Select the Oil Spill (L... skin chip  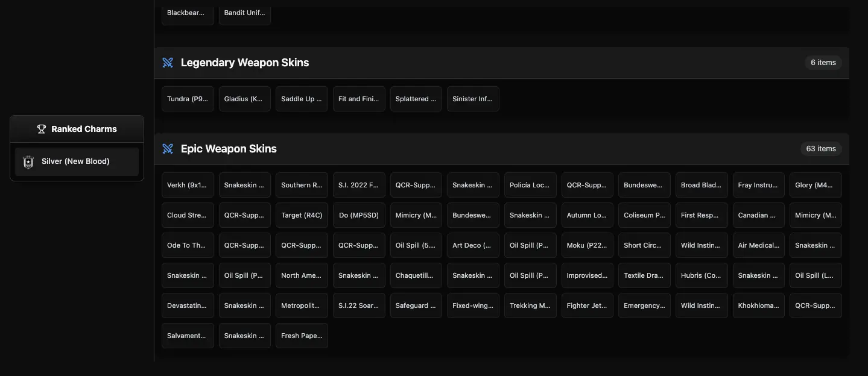point(816,275)
